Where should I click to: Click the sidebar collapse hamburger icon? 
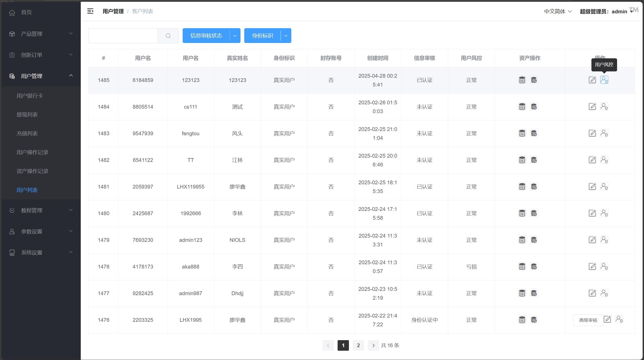pos(90,11)
